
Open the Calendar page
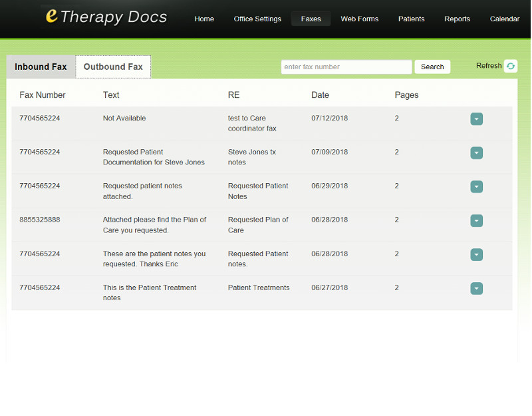[x=504, y=19]
